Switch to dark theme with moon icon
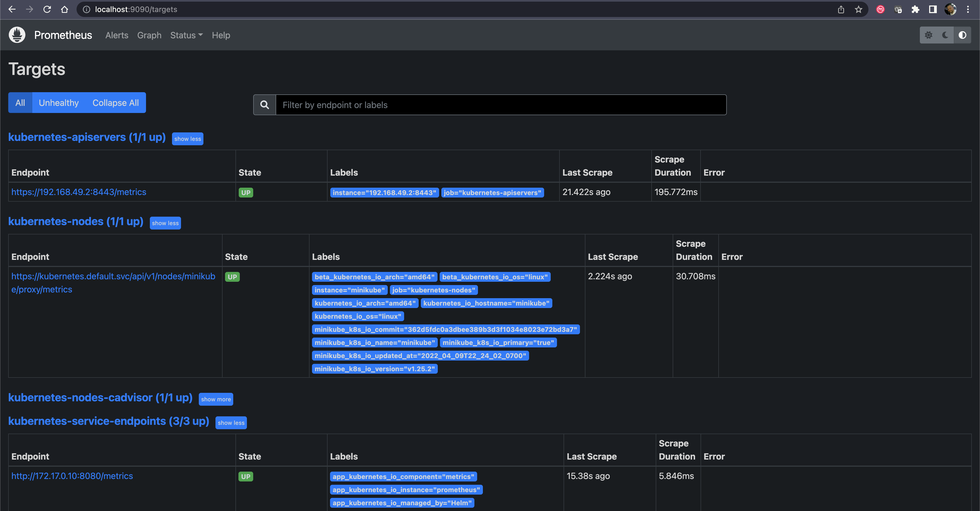The height and width of the screenshot is (511, 980). point(945,35)
